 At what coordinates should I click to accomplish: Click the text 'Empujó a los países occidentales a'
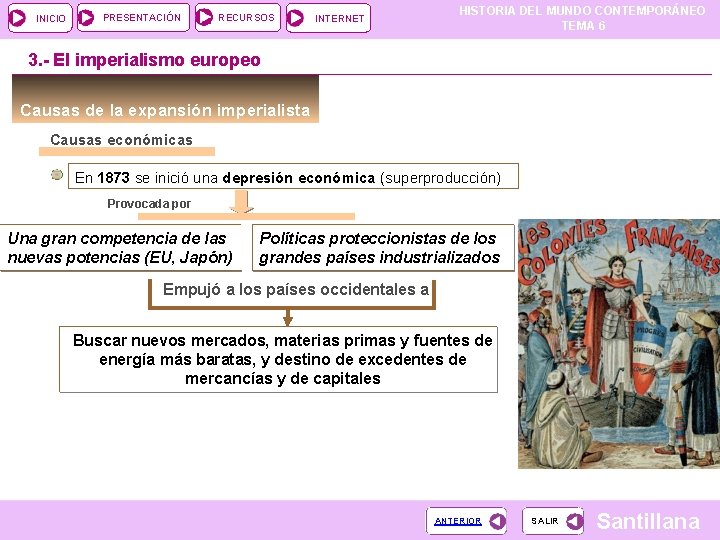point(296,290)
